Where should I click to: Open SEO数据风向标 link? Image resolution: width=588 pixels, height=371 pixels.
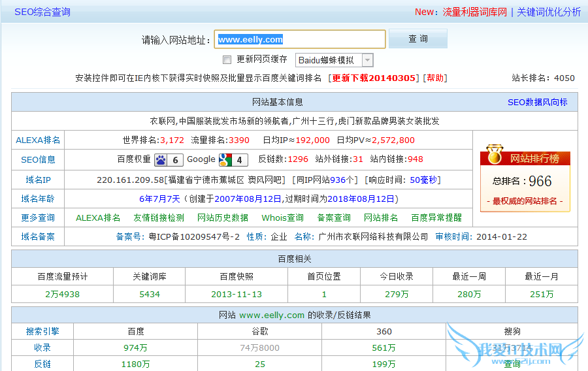537,103
